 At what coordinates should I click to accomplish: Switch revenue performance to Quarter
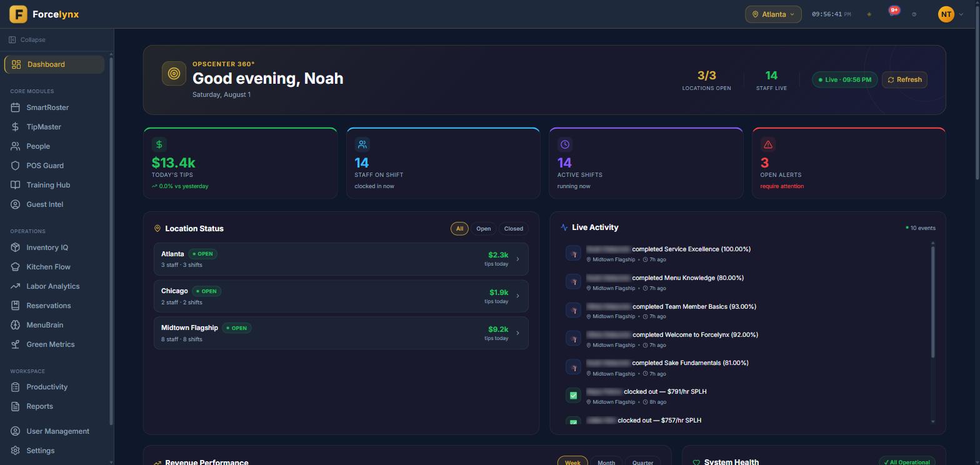pyautogui.click(x=642, y=462)
